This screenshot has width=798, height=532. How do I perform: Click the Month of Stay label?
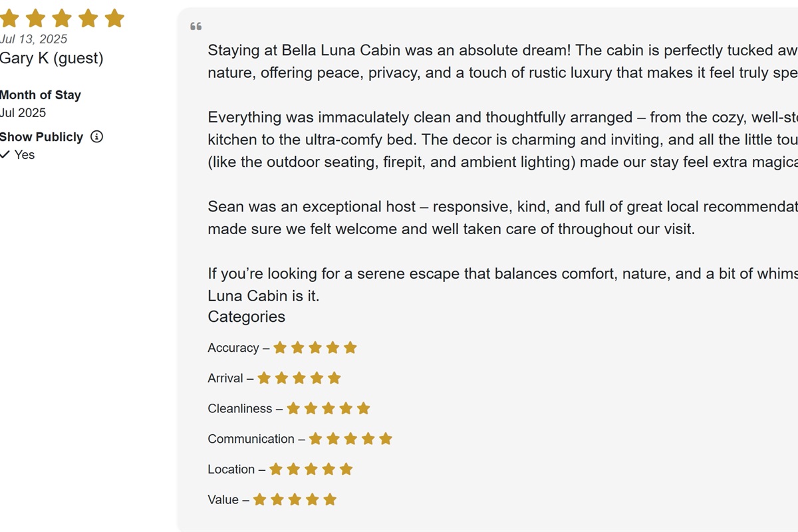(x=41, y=95)
